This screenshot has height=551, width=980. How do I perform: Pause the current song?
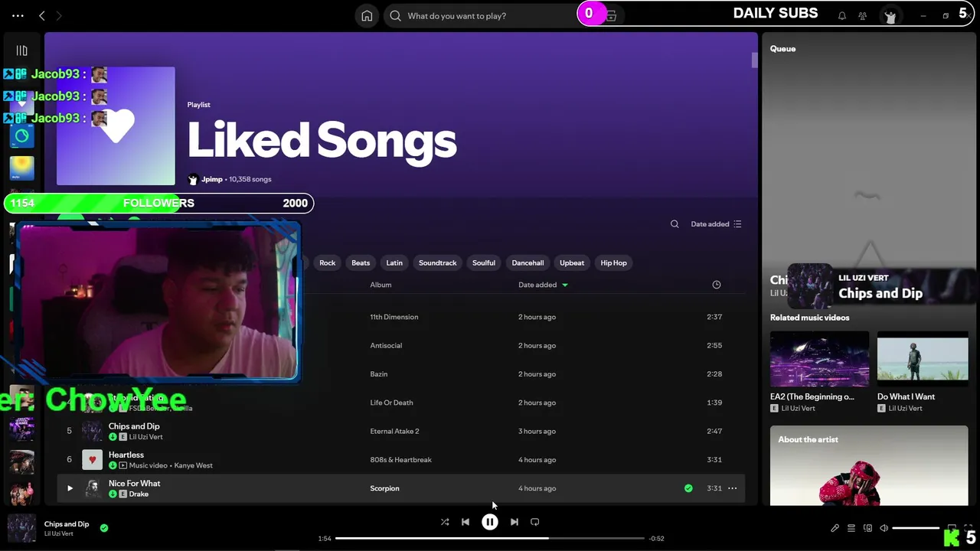[x=490, y=522]
